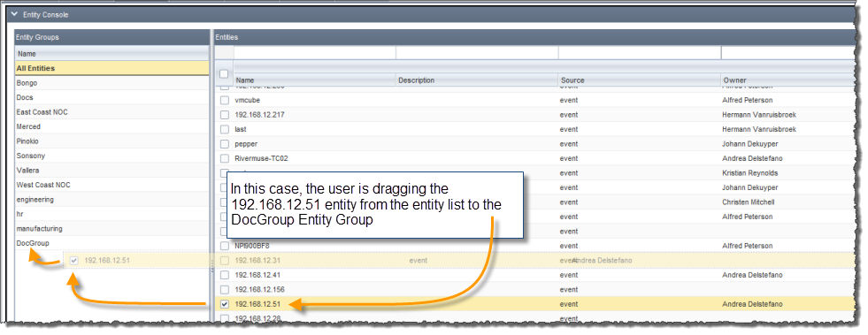Collapse the Entity Console panel arrow
868x335 pixels.
pyautogui.click(x=14, y=15)
